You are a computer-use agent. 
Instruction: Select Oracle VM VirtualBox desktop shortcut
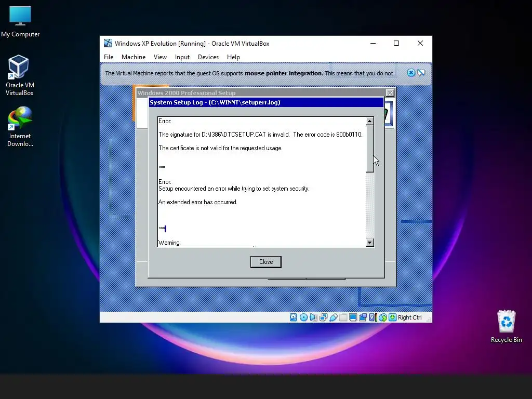click(x=19, y=75)
